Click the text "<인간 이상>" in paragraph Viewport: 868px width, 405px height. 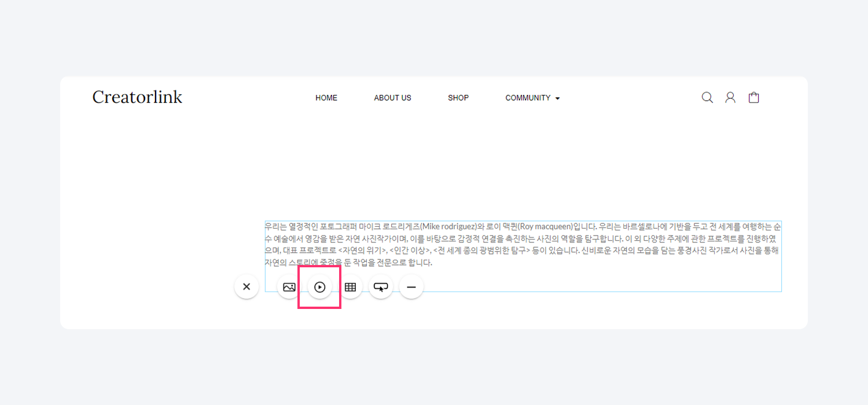tap(410, 251)
